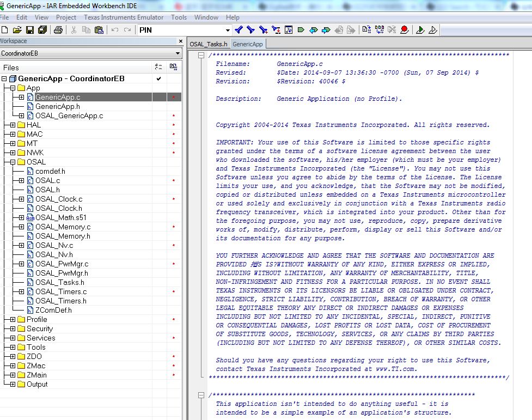Image resolution: width=532 pixels, height=420 pixels.
Task: Build the project with the Make icon
Action: (x=380, y=30)
